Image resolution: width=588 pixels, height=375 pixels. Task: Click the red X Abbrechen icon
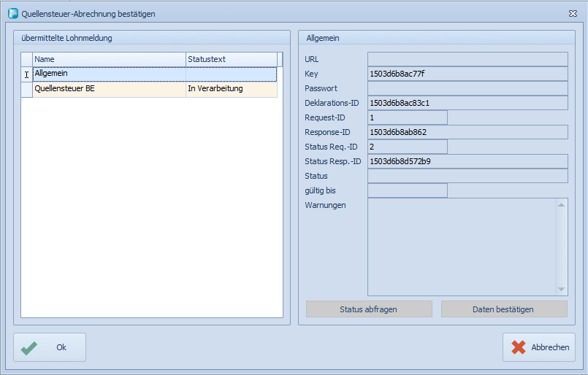click(519, 347)
